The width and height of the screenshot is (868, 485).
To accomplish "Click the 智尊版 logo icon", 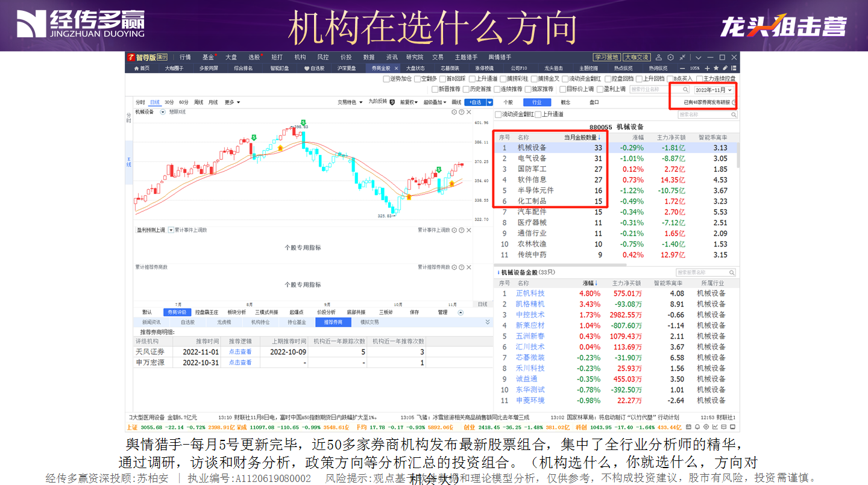I will pyautogui.click(x=130, y=57).
